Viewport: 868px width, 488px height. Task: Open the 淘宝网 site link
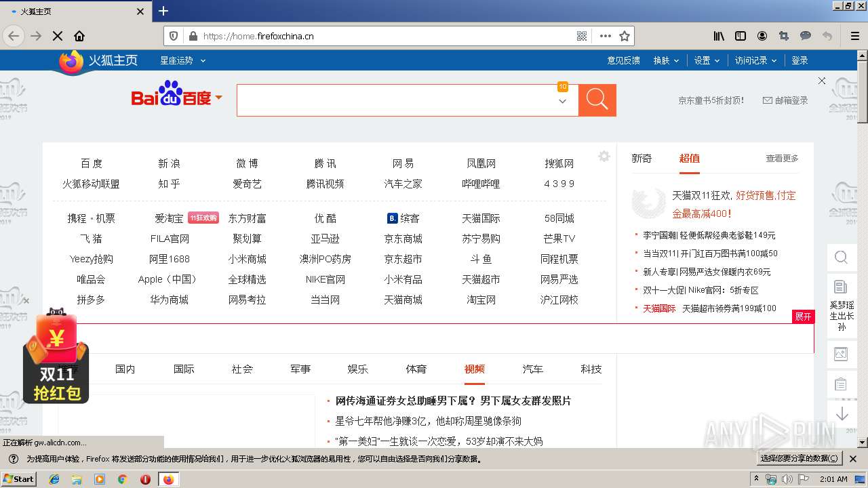[481, 300]
